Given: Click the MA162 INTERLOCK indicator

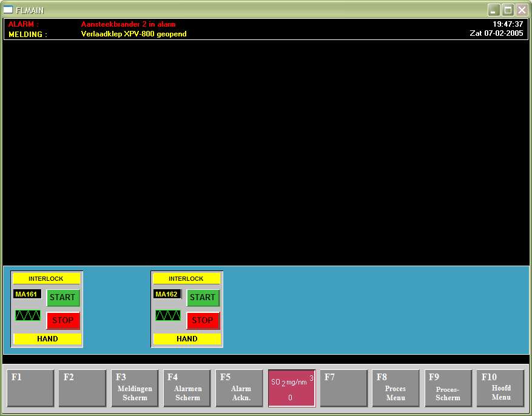Looking at the screenshot, I should coord(186,279).
